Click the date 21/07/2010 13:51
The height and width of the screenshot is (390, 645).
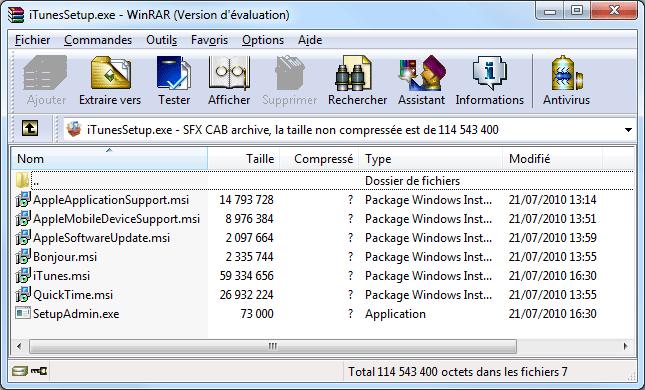coord(552,218)
